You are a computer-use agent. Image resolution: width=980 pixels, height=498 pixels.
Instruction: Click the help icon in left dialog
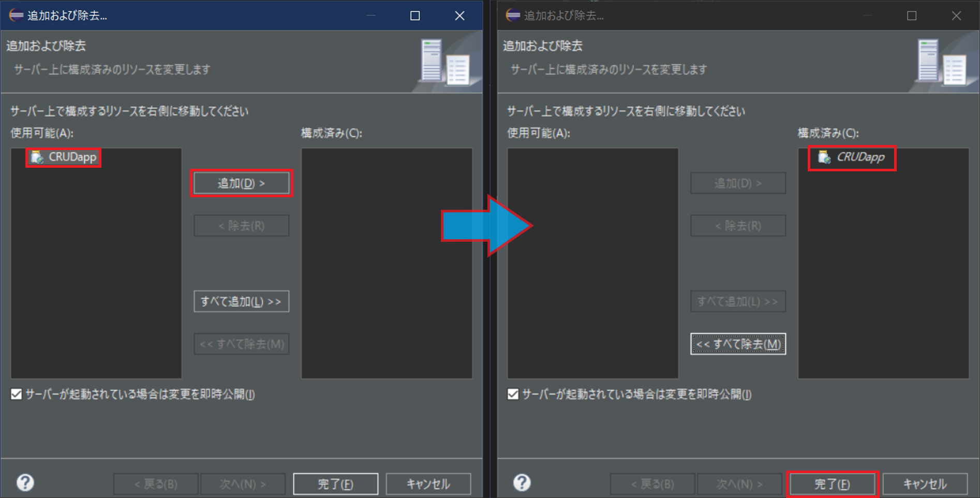(x=25, y=482)
